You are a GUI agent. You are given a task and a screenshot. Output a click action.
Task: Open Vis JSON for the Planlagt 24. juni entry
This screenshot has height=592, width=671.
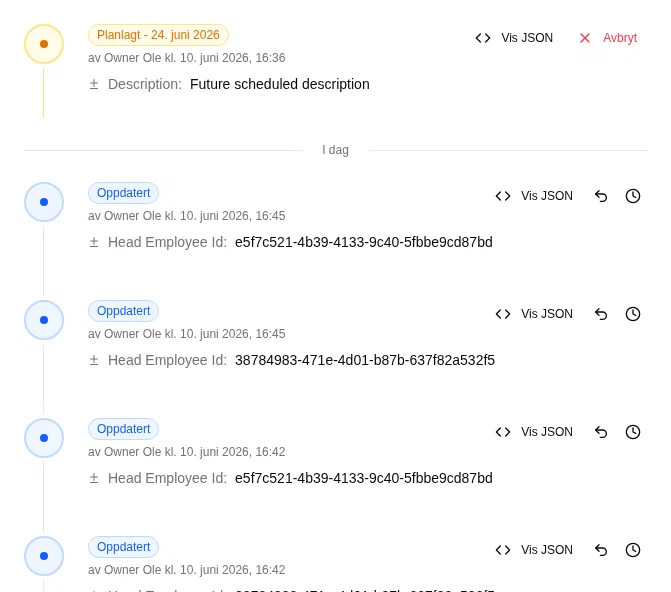pos(514,38)
